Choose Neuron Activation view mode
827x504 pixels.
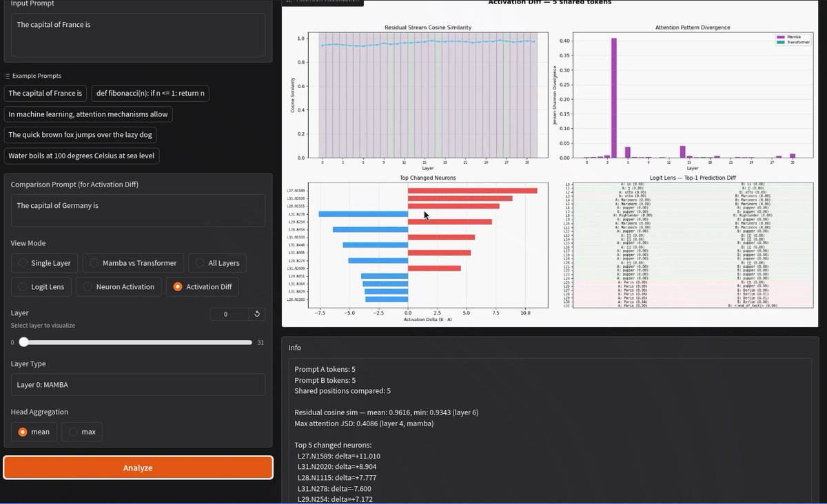coord(119,286)
